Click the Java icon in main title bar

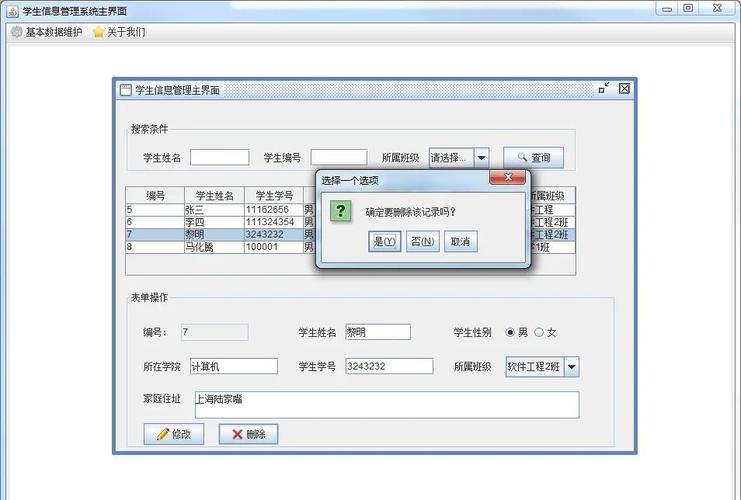coord(13,10)
